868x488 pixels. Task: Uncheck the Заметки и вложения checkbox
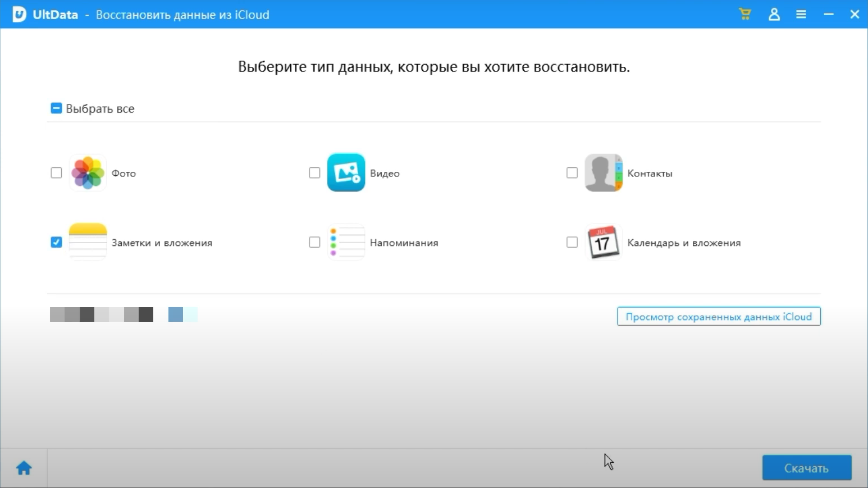click(56, 242)
